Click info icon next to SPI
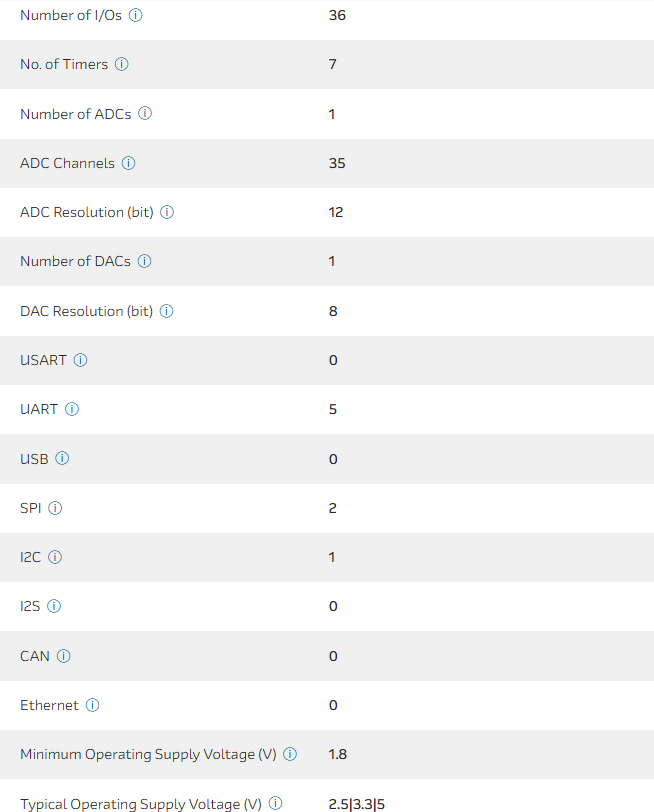This screenshot has width=654, height=812. click(55, 508)
